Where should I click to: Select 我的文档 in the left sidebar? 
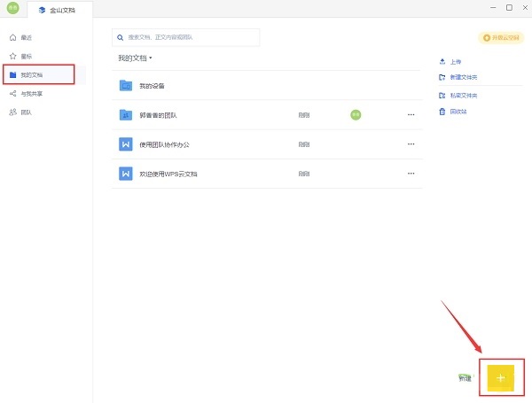[x=31, y=74]
